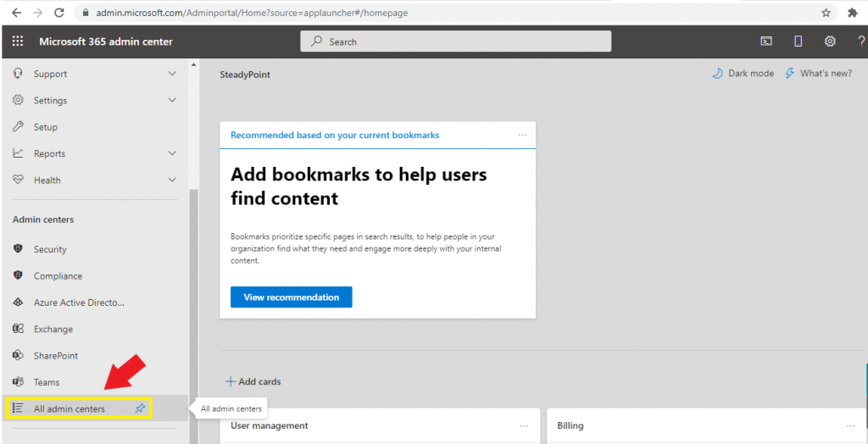The height and width of the screenshot is (444, 868).
Task: Open the settings gear in header
Action: (x=829, y=42)
